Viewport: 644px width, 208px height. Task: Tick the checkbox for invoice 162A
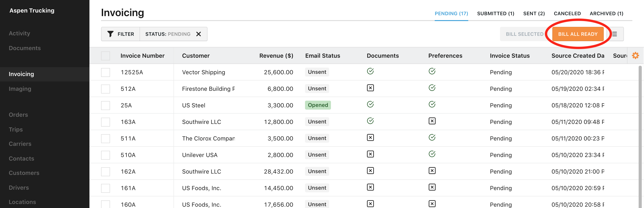[106, 172]
